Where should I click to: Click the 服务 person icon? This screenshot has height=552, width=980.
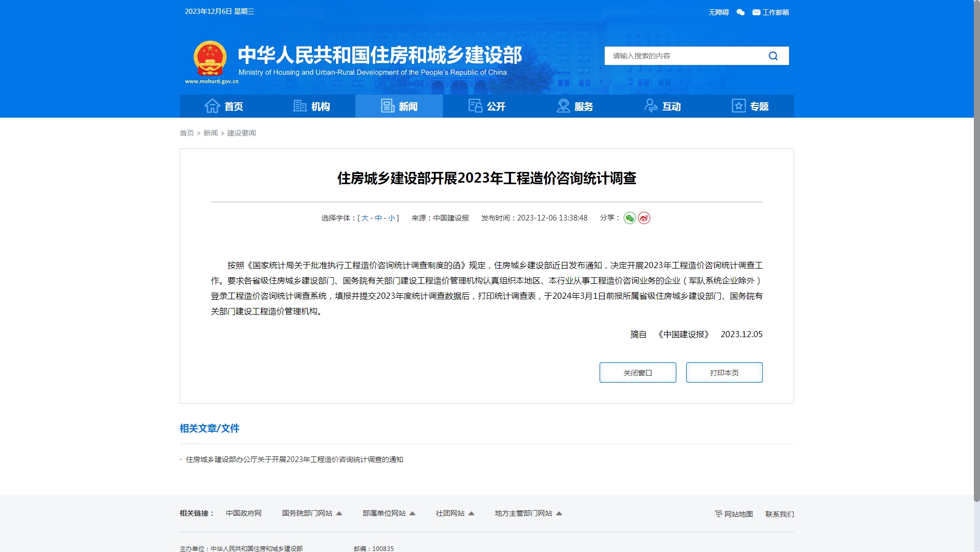pos(563,106)
